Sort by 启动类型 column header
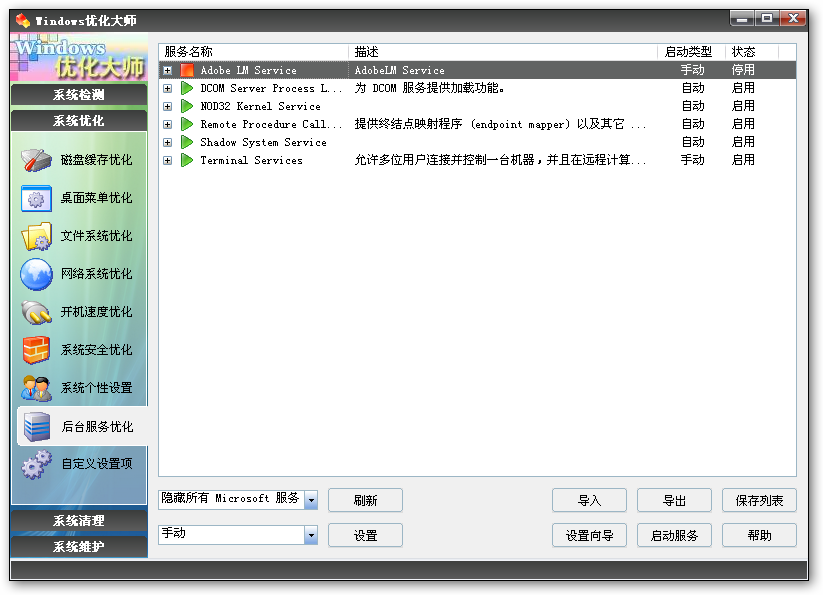Screen dimensions: 823x595 coord(691,51)
